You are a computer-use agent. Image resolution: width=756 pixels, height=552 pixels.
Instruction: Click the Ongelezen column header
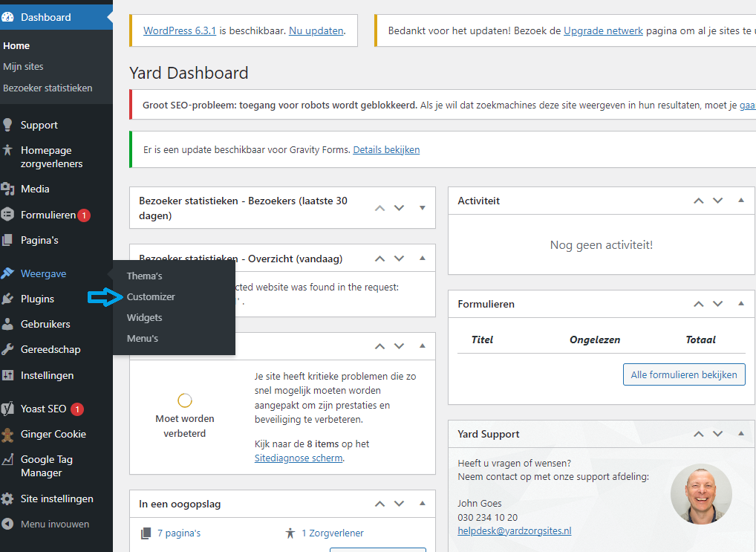coord(595,340)
